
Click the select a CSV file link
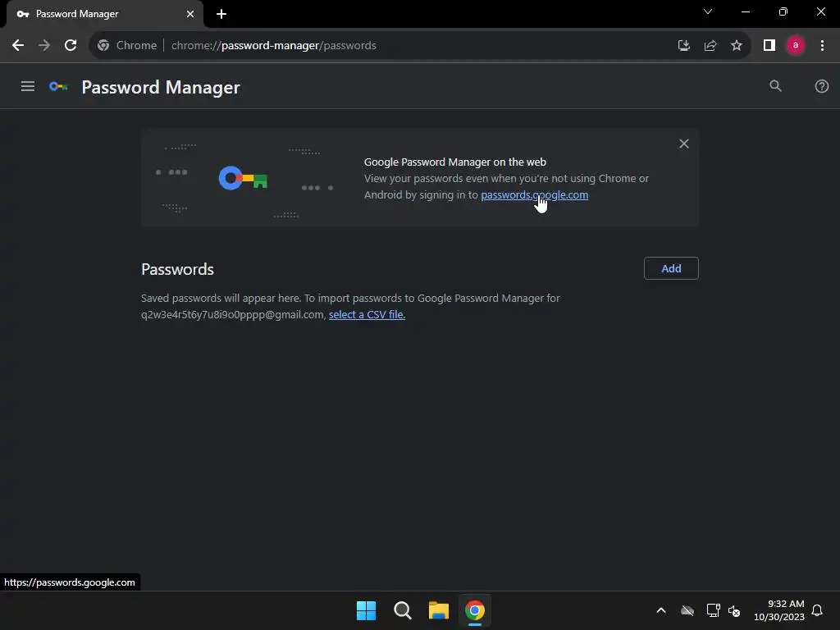click(x=367, y=314)
